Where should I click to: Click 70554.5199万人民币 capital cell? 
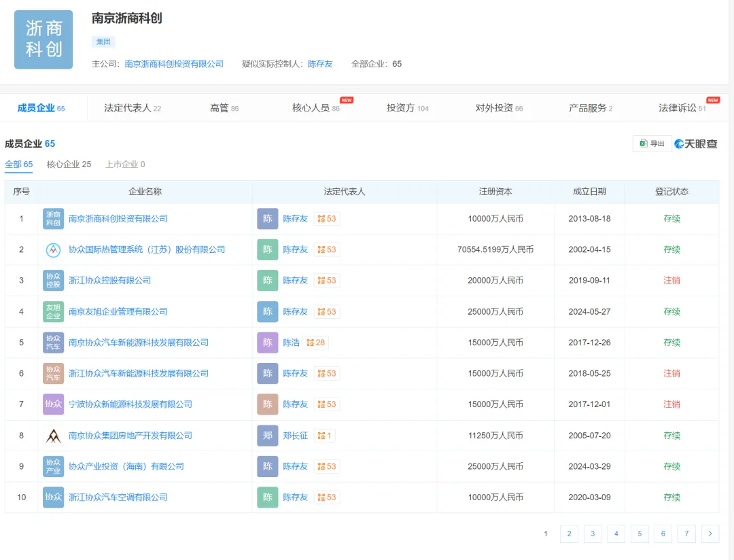(495, 249)
